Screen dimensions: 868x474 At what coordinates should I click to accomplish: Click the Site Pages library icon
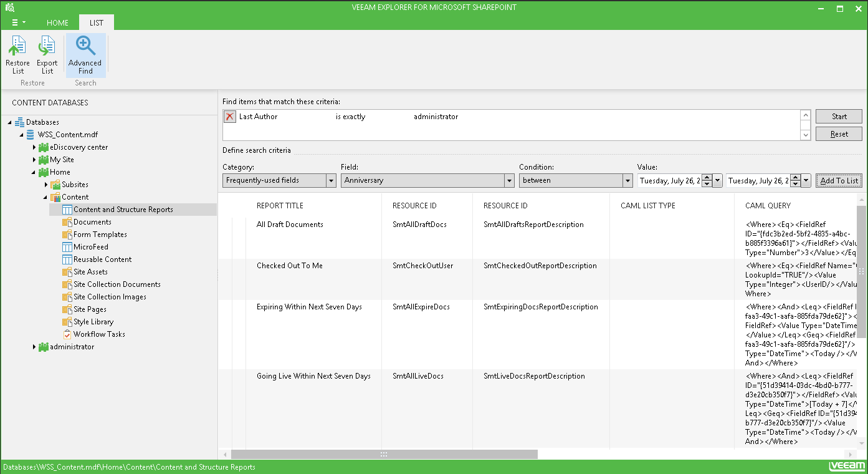click(67, 309)
